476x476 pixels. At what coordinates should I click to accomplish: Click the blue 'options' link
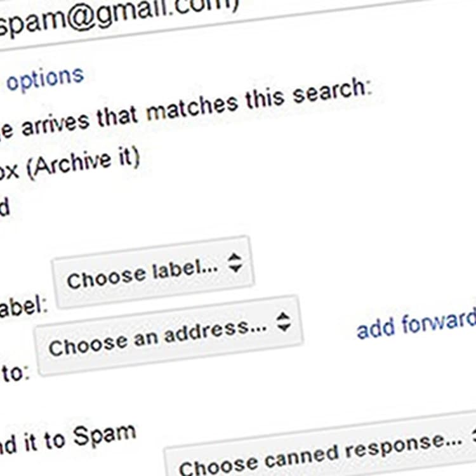[x=45, y=78]
